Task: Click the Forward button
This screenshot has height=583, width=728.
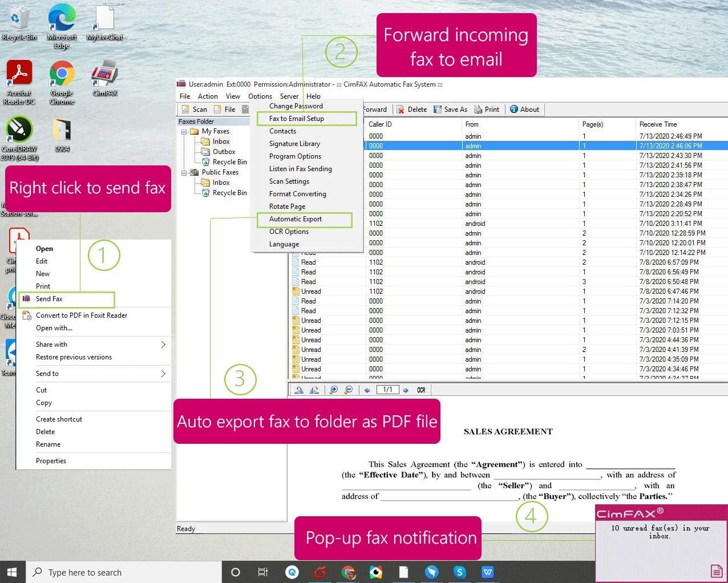Action: click(374, 109)
